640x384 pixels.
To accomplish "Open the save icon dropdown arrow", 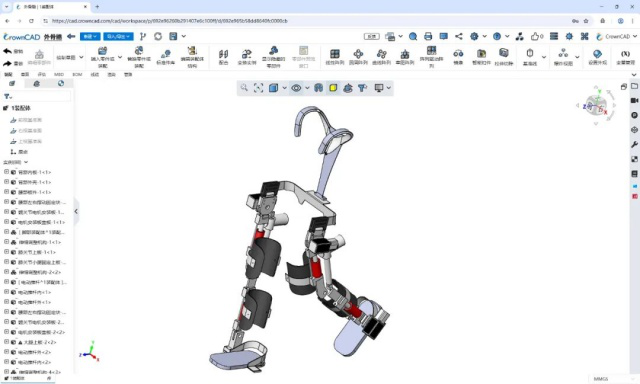I will coord(184,36).
